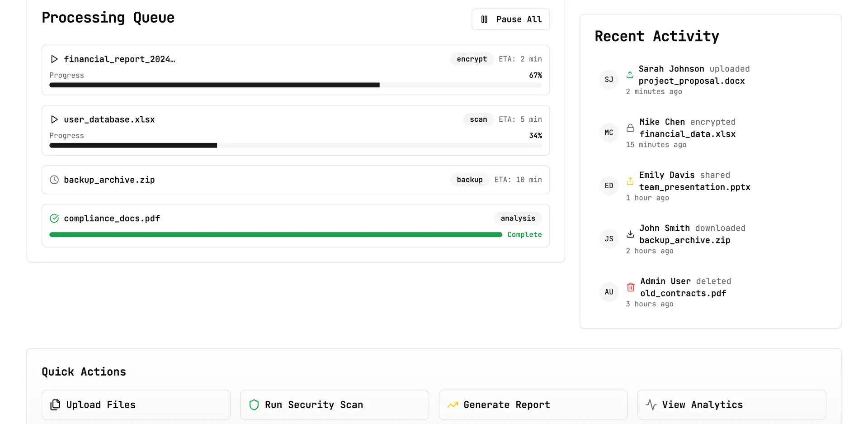Click the green checkmark on compliance_docs.pdf

54,219
